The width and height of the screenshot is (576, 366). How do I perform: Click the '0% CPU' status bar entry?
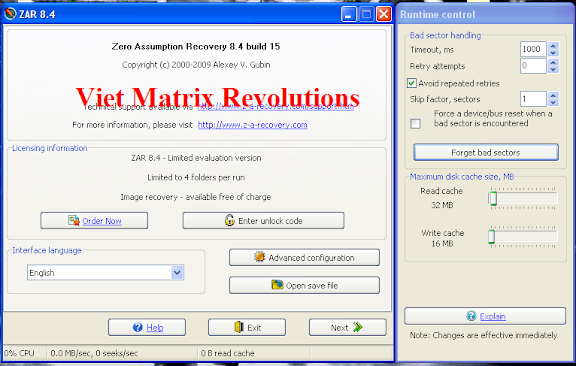click(19, 353)
